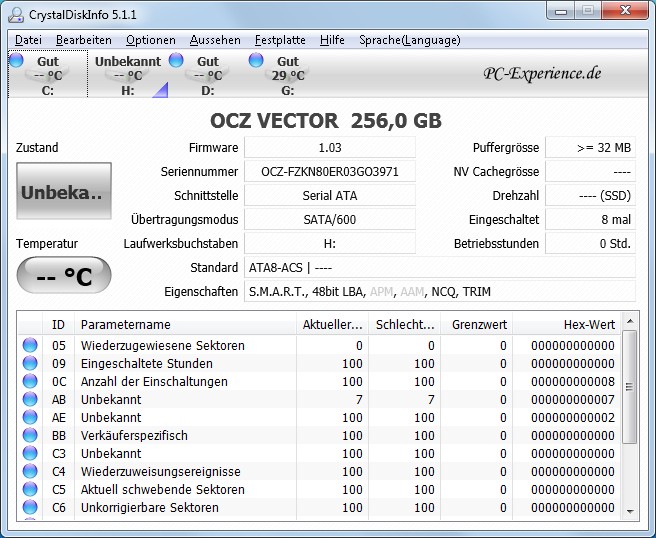The width and height of the screenshot is (656, 538).
Task: Click the Grenzwert column header
Action: click(477, 324)
